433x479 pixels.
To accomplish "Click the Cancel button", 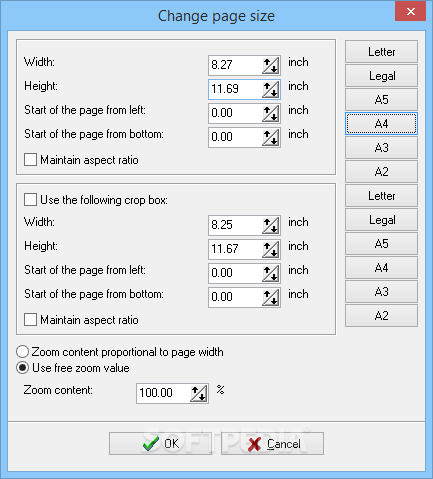I will click(272, 444).
